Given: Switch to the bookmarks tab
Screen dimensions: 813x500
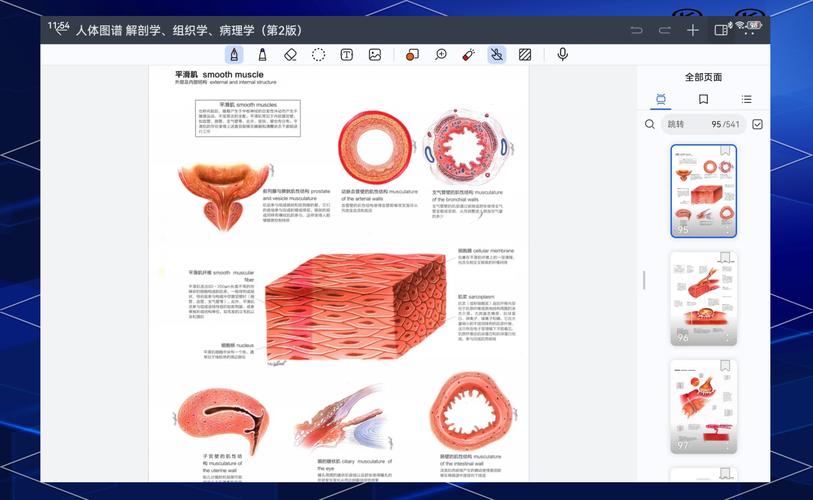Looking at the screenshot, I should pos(703,99).
